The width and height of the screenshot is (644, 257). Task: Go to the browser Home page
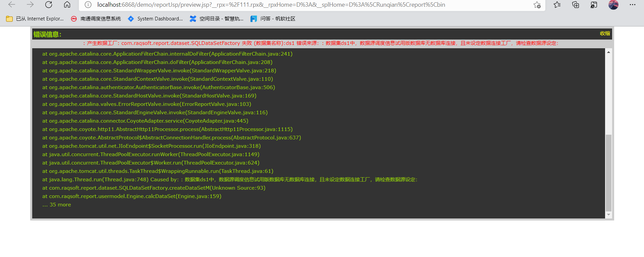tap(67, 5)
